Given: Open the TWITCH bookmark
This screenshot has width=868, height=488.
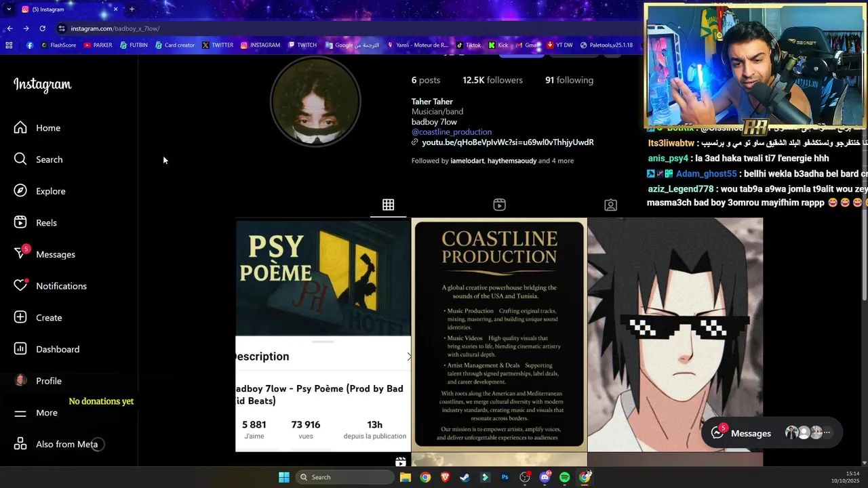Looking at the screenshot, I should 302,45.
